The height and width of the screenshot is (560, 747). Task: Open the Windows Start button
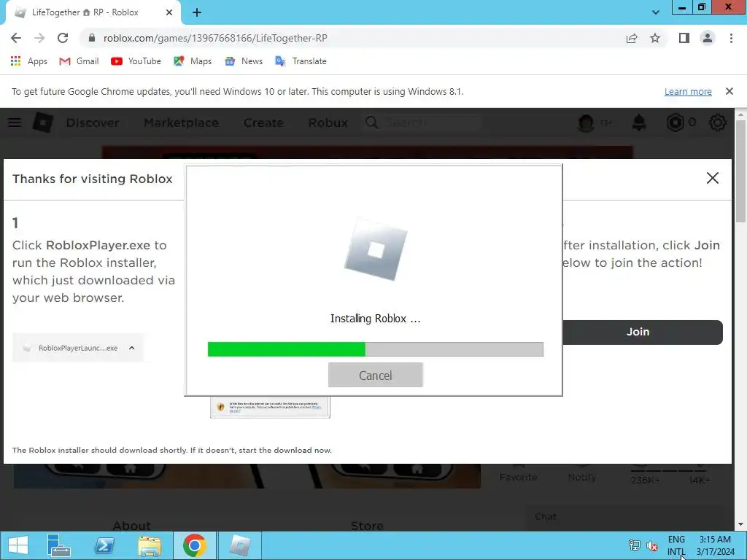18,545
